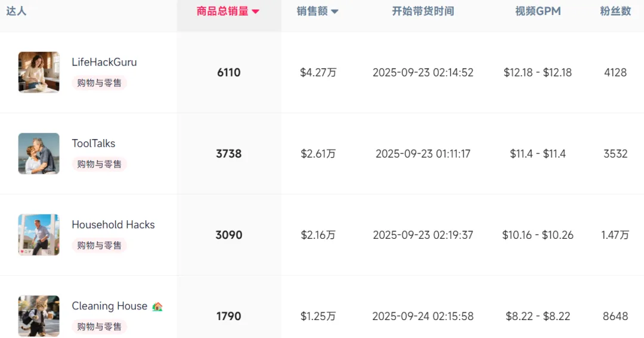This screenshot has width=644, height=338.
Task: Sort by 销售额 arrow
Action: (335, 11)
